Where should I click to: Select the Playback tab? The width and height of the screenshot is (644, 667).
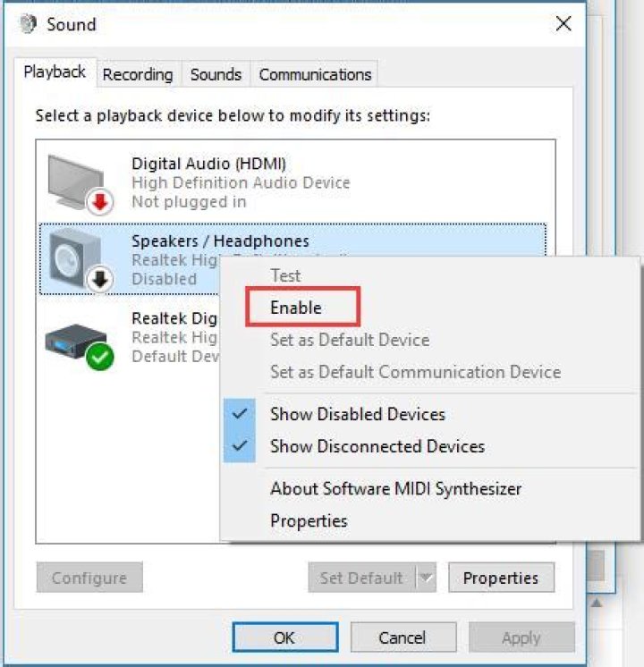point(55,72)
